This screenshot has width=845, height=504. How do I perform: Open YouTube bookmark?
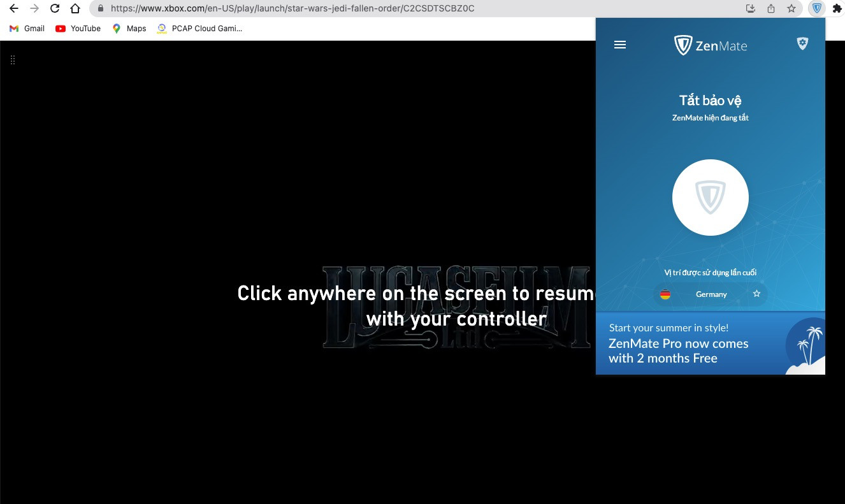[78, 28]
